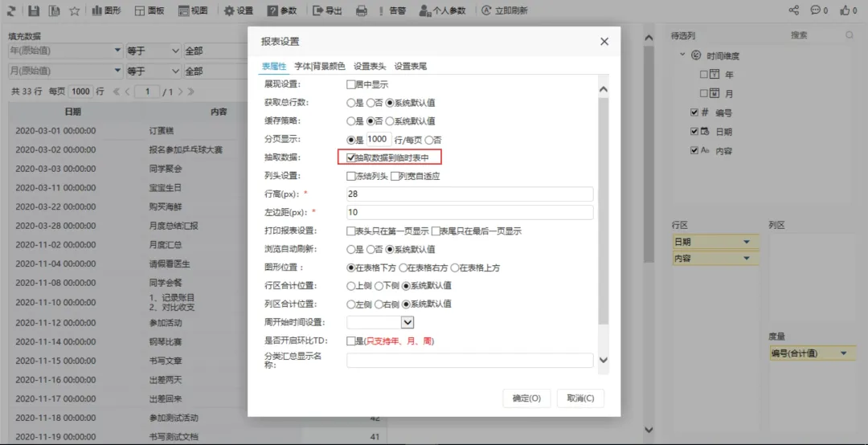The image size is (868, 445).
Task: Select 否 for 分页显示
Action: click(428, 140)
